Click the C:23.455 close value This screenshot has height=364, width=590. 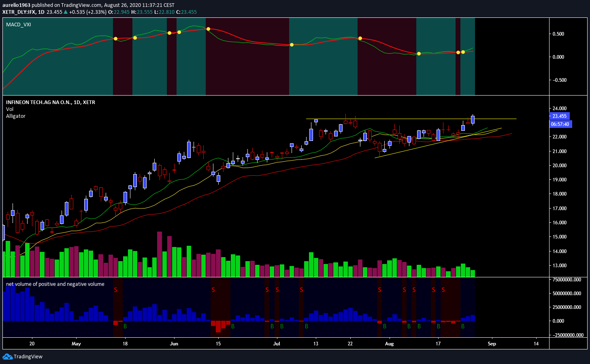[187, 12]
